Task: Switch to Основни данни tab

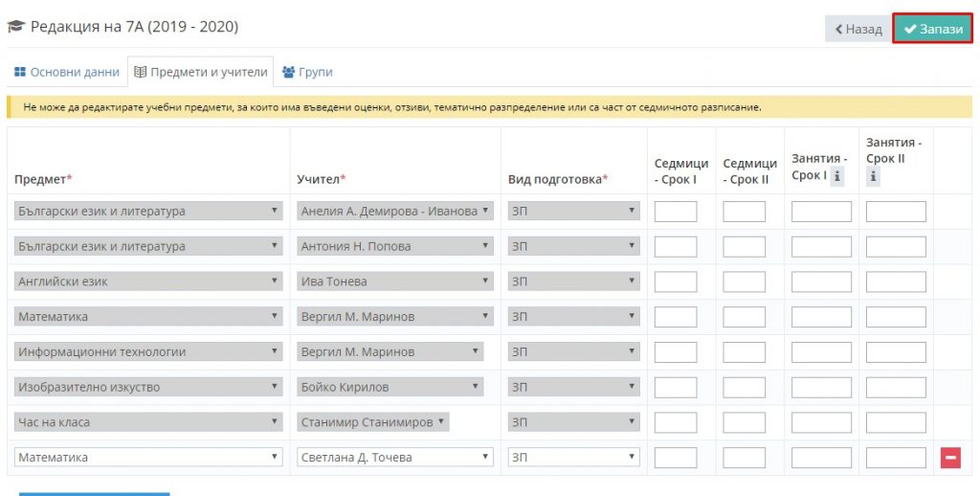Action: (66, 72)
